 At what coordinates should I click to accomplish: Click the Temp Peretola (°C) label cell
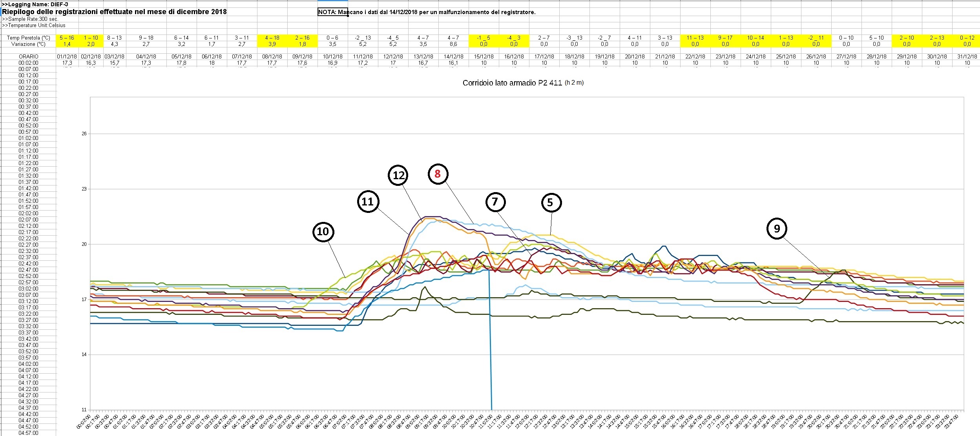[x=29, y=38]
